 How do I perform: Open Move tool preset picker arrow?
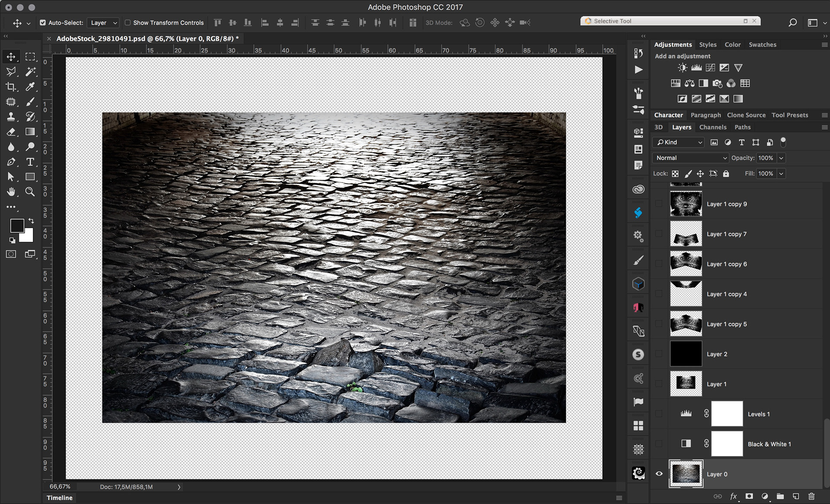click(29, 23)
